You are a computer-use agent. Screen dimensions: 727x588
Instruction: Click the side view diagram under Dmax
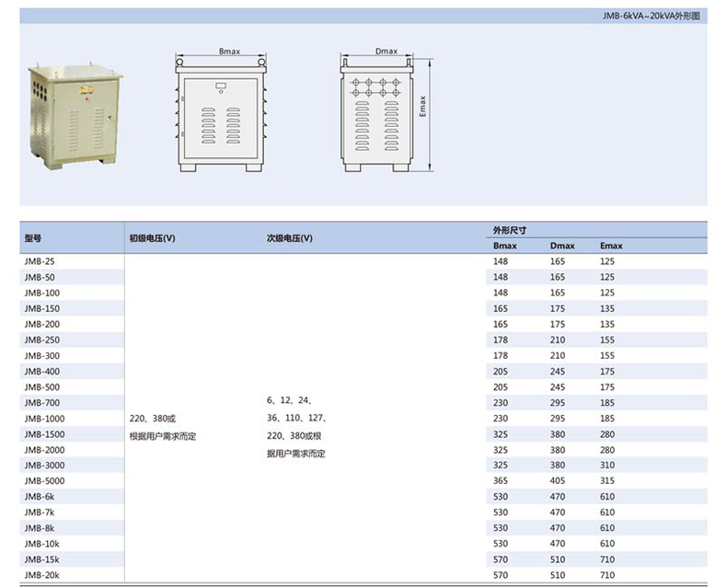[387, 115]
